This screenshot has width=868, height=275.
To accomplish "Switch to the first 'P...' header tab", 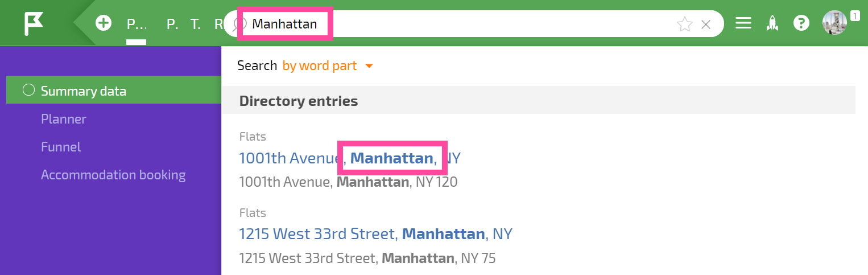I will [x=137, y=24].
